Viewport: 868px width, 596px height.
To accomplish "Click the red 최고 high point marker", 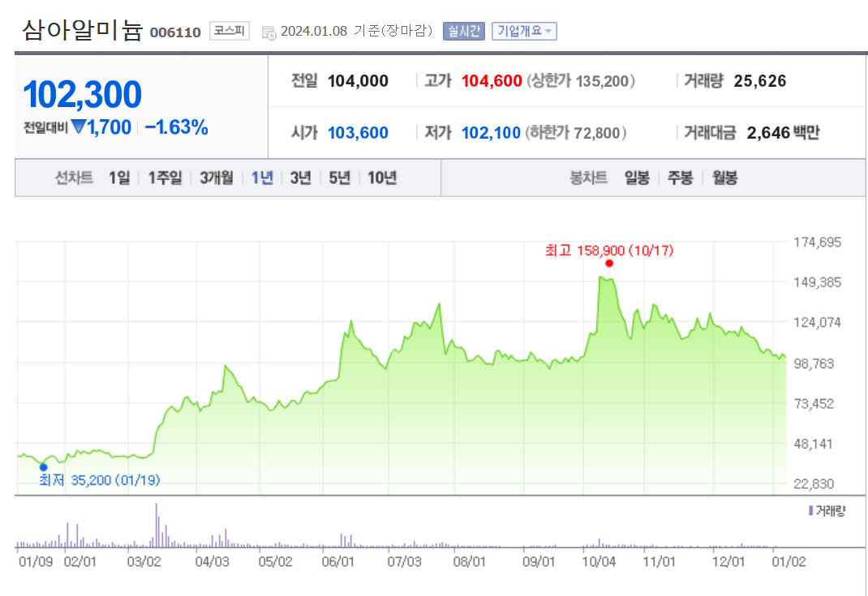I will (609, 264).
